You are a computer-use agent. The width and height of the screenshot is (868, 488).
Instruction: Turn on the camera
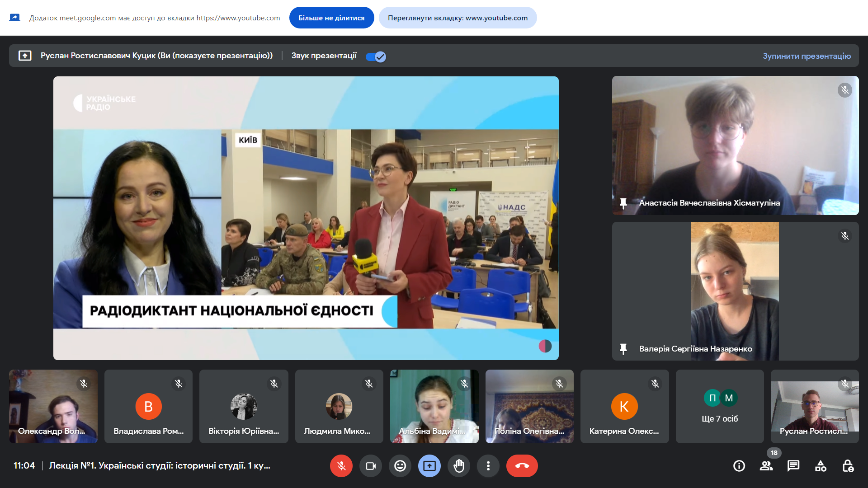tap(371, 466)
